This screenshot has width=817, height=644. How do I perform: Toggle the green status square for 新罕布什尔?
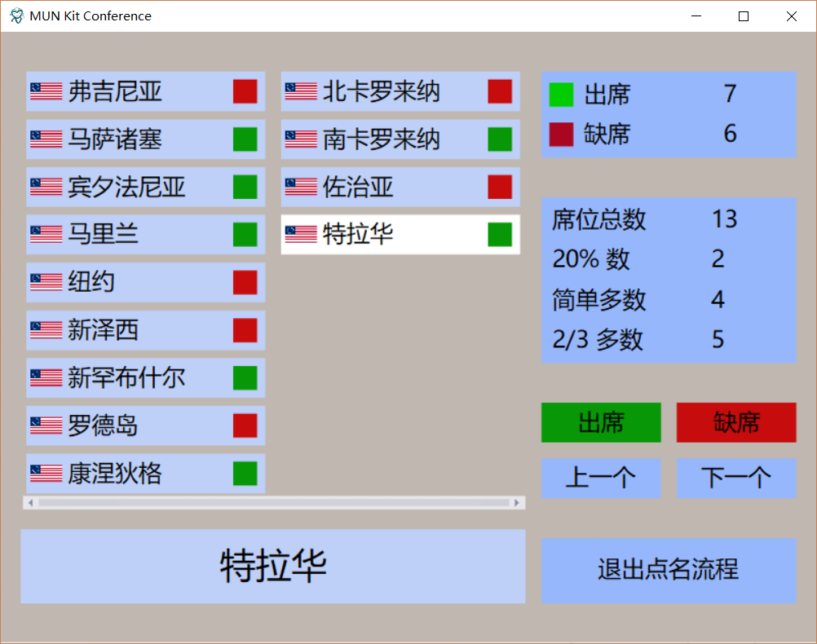(x=245, y=377)
